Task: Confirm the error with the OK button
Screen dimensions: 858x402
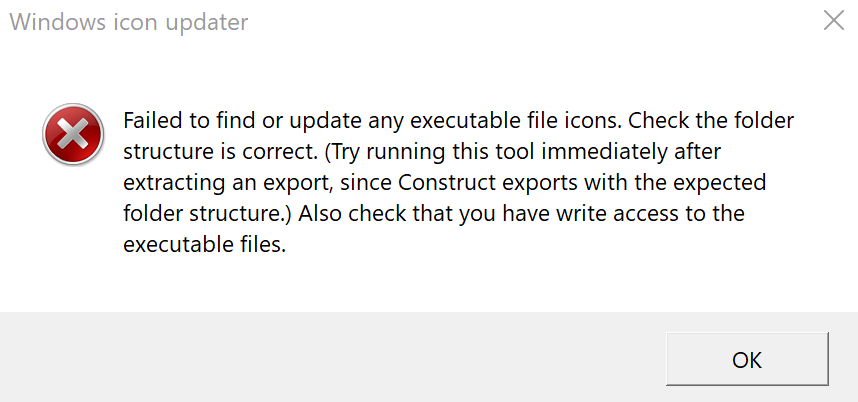Action: point(747,359)
